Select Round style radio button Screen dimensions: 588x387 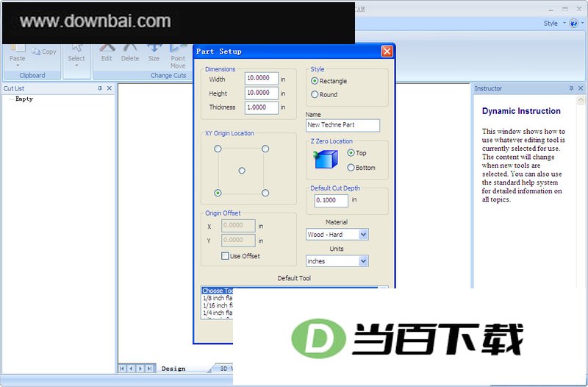[315, 95]
